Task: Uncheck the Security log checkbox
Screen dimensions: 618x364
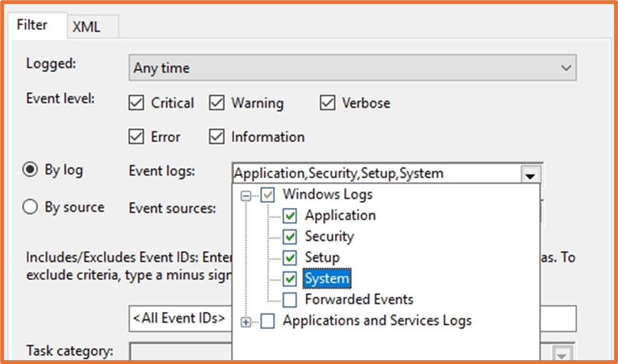Action: tap(290, 237)
